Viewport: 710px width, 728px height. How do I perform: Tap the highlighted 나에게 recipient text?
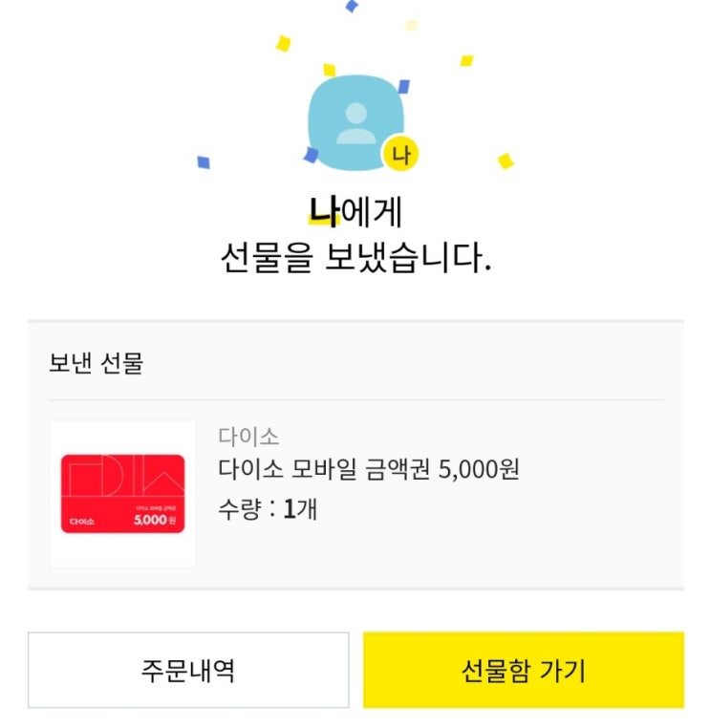point(355,212)
